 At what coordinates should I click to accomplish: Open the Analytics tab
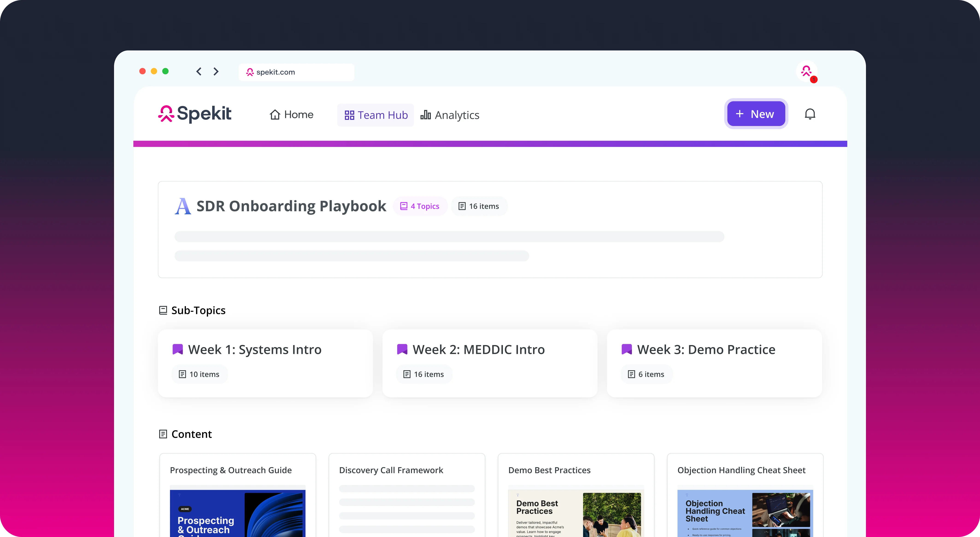450,115
